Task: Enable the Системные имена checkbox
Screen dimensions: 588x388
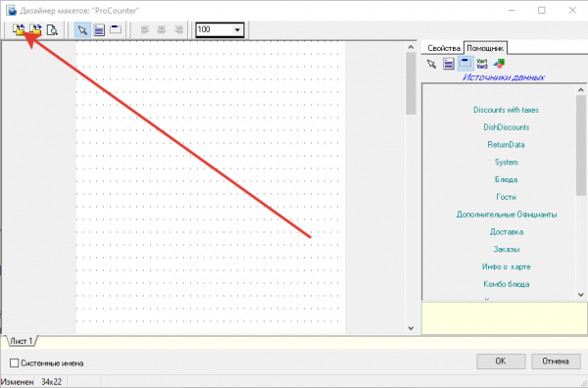Action: (15, 363)
